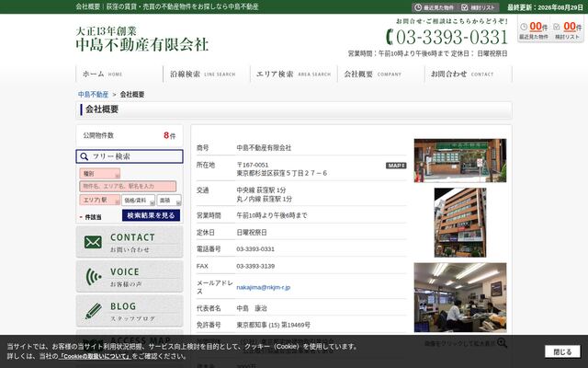588x368 pixels.
Task: Select the 丸ノ内線 荻窪駅 1分 text
Action: click(264, 199)
